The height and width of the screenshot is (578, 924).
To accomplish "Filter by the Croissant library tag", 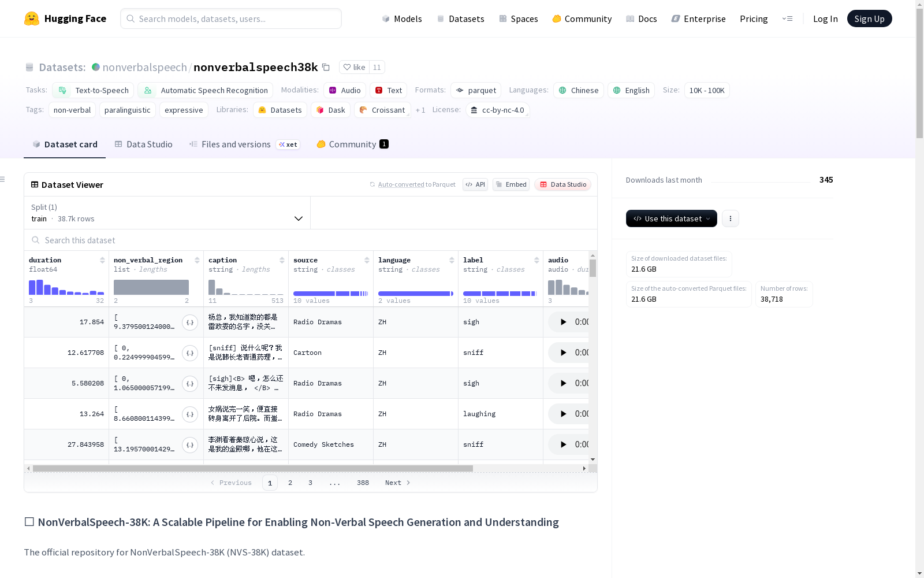I will pos(382,110).
